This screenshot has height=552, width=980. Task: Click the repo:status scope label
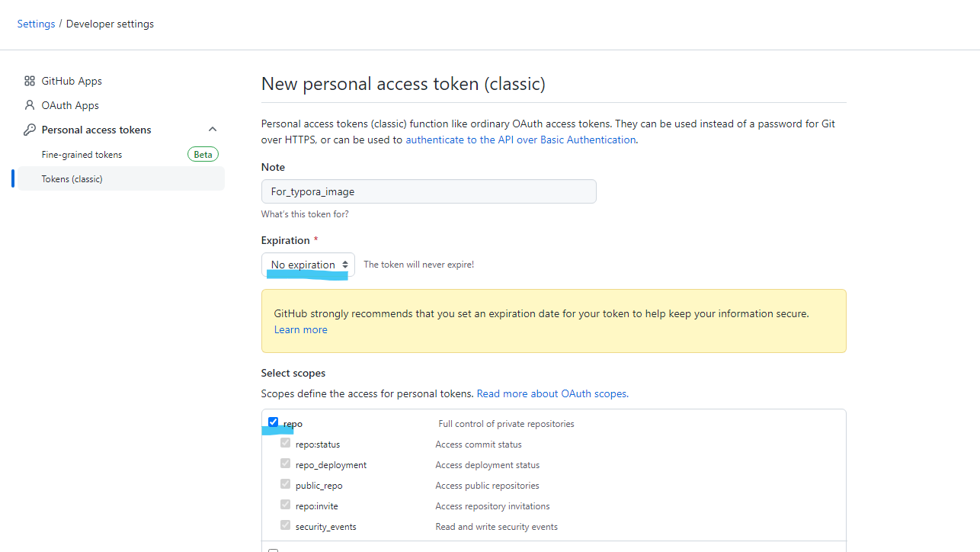(318, 444)
